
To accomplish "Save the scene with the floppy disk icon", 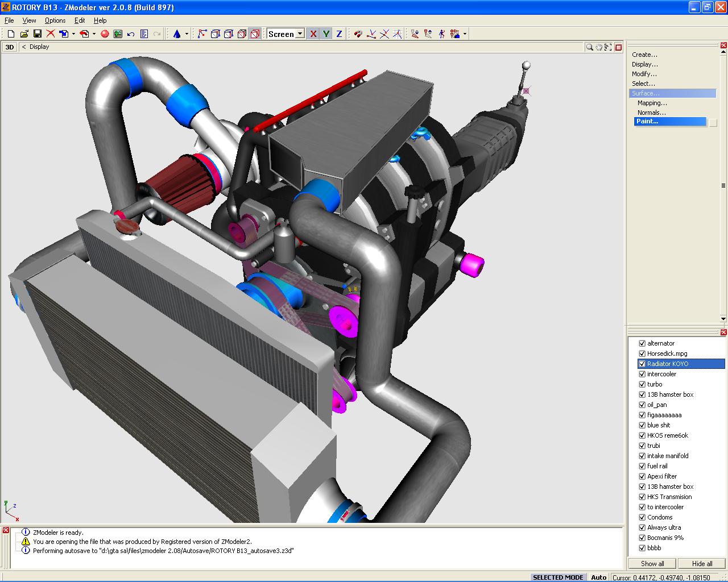I will pos(38,34).
